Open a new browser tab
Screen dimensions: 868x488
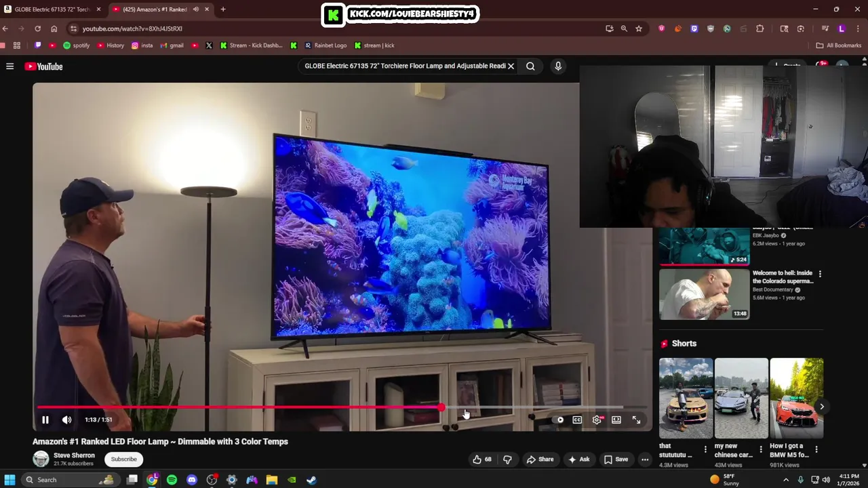(x=223, y=9)
